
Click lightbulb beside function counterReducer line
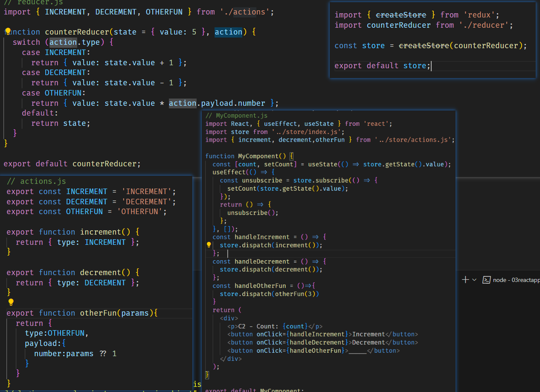7,31
